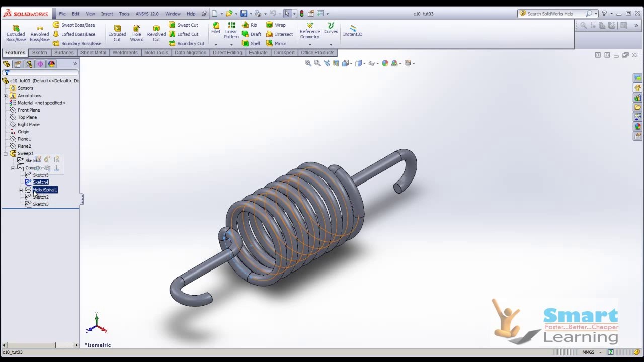
Task: Open the Curves tool
Action: click(331, 28)
